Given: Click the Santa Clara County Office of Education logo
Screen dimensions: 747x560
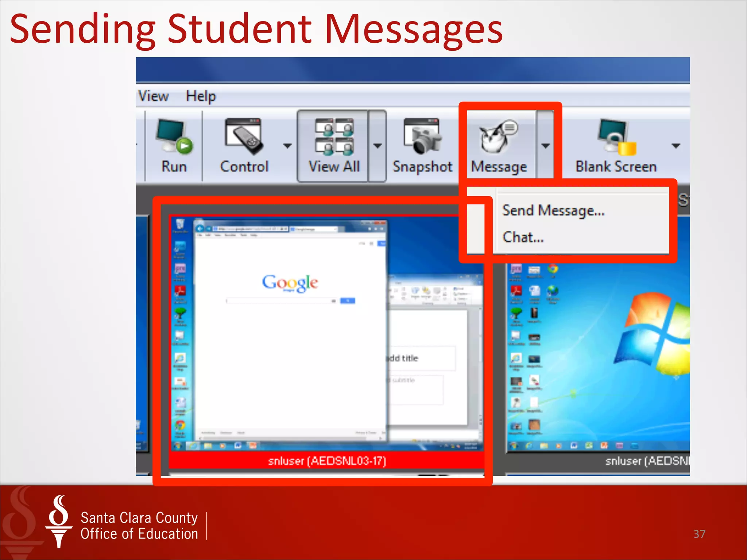Looking at the screenshot, I should tap(121, 522).
